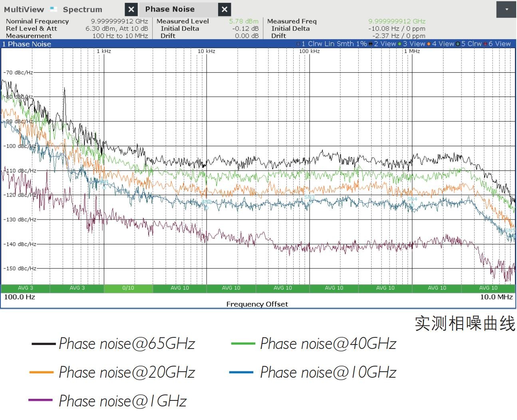Click the Measured Level value 5.78 dBm
Viewport: 517px width, 420px height.
coord(244,21)
